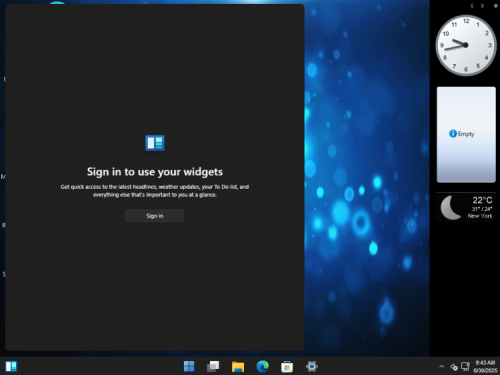Open the clock and date flyout
The image size is (500, 375).
485,366
